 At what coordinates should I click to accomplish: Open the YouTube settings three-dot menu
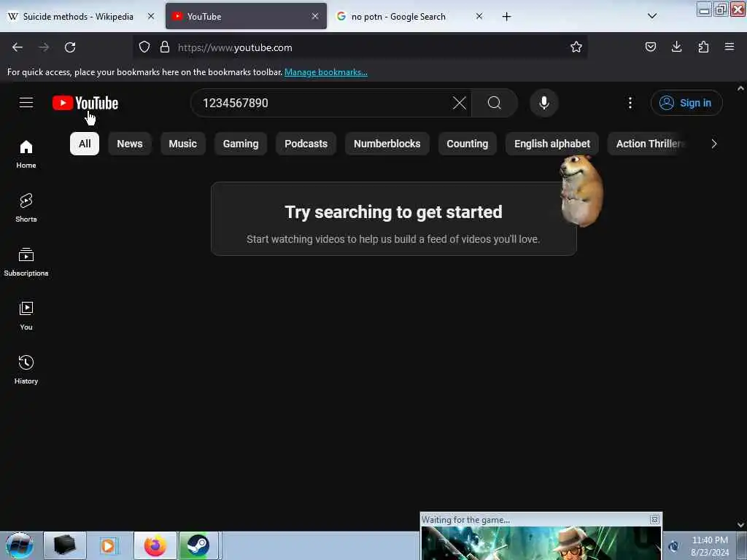[630, 103]
